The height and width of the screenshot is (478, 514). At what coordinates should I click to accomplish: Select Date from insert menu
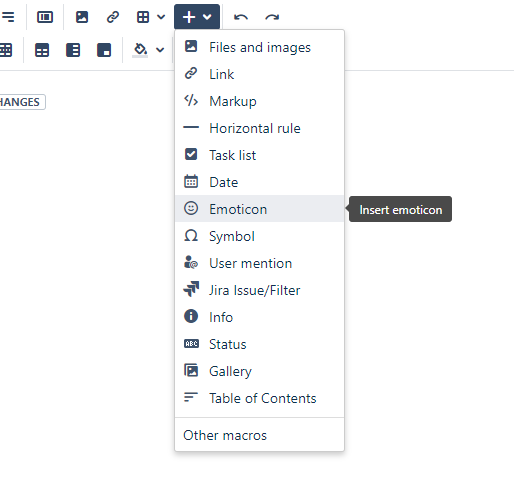click(259, 182)
